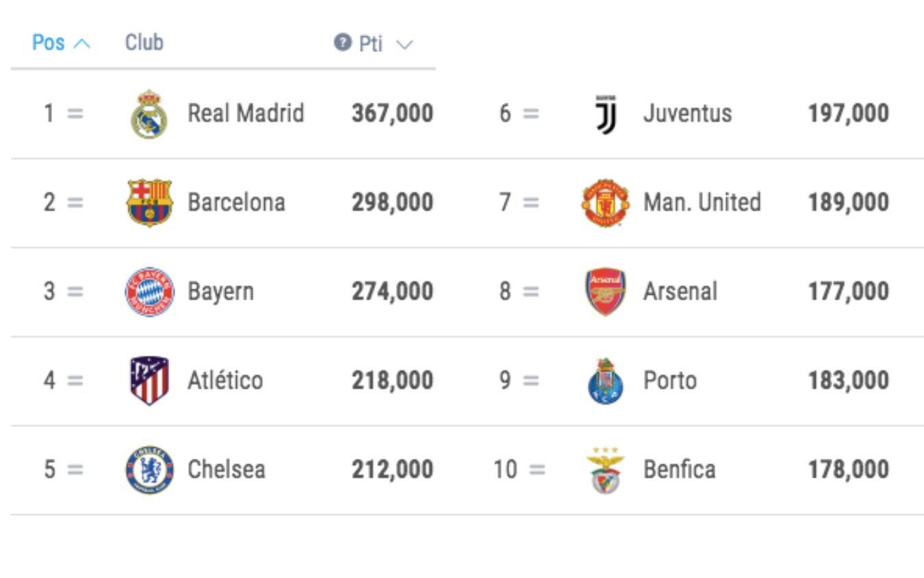Click the Chelsea club crest

[149, 470]
